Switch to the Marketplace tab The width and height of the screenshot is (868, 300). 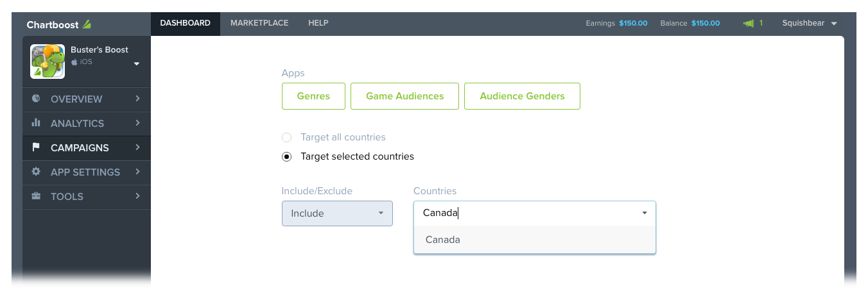(x=259, y=23)
